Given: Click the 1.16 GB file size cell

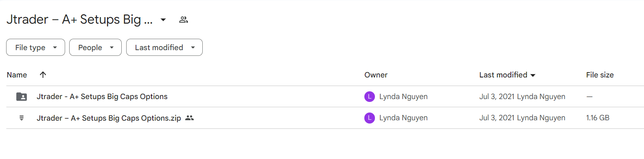Looking at the screenshot, I should point(598,118).
